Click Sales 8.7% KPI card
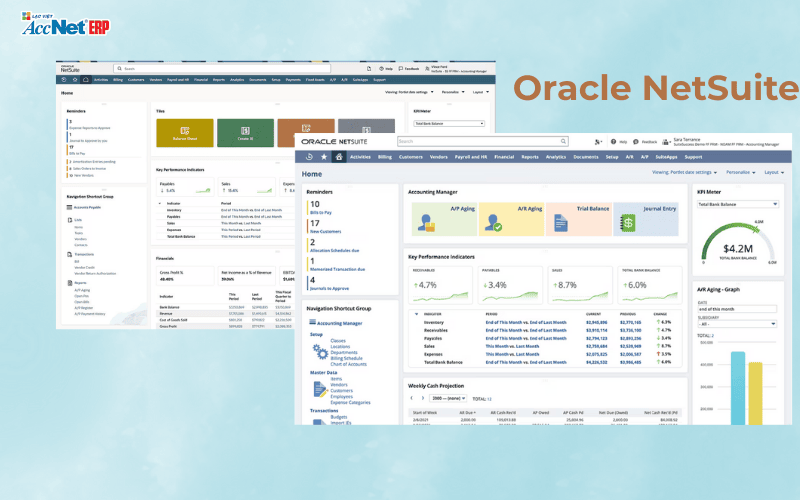The image size is (800, 500). [581, 285]
